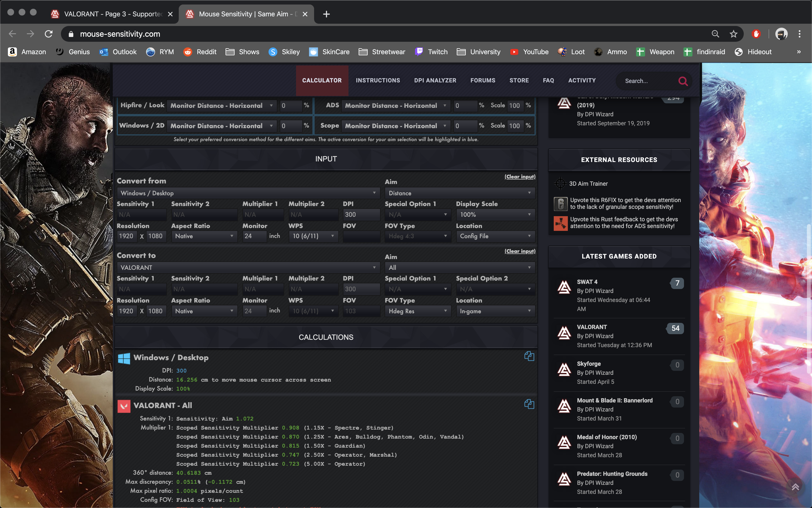The height and width of the screenshot is (508, 812).
Task: Expand Hipfire / Look conversion method dropdown
Action: (x=222, y=106)
